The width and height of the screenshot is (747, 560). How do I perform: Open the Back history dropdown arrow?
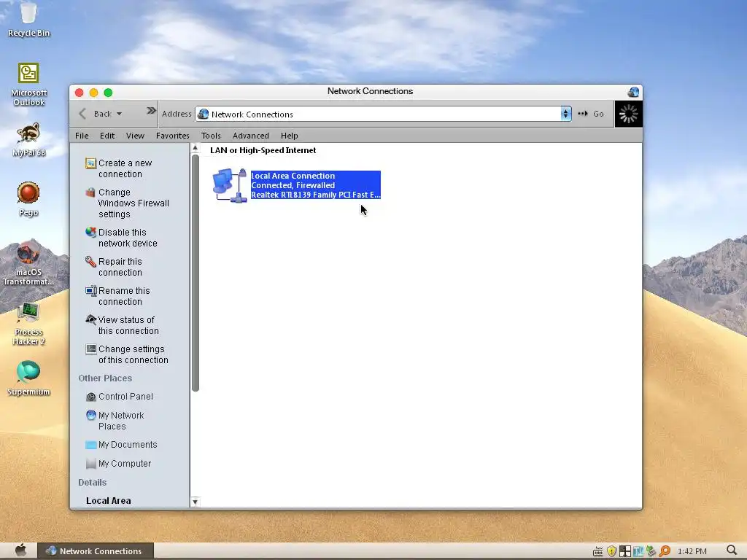(119, 114)
